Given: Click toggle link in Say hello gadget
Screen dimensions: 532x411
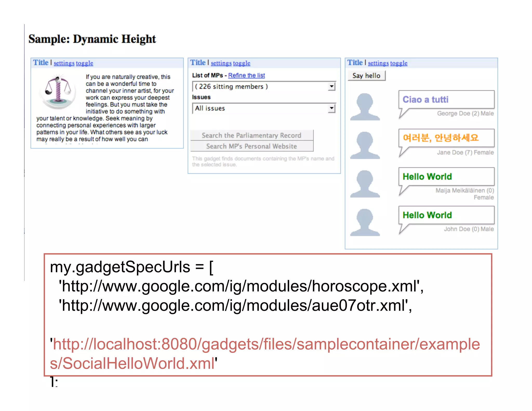Looking at the screenshot, I should coord(399,63).
